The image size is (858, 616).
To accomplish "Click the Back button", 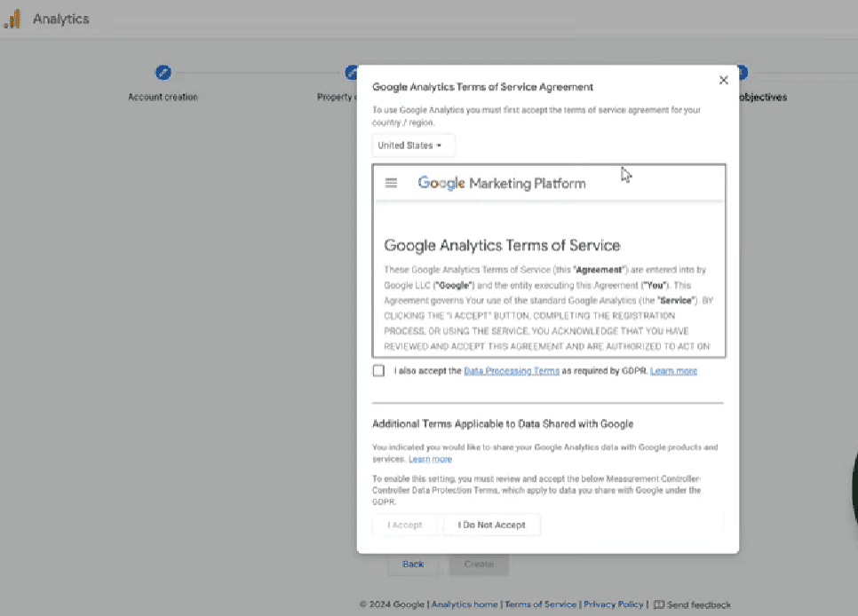I will click(412, 564).
